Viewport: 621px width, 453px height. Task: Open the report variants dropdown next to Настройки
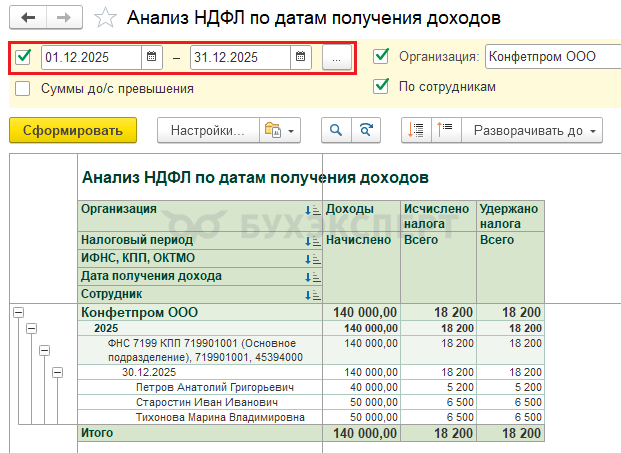pos(278,130)
